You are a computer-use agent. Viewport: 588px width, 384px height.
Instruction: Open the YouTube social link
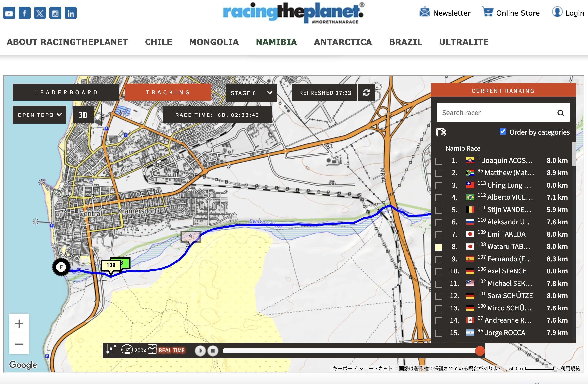(9, 13)
